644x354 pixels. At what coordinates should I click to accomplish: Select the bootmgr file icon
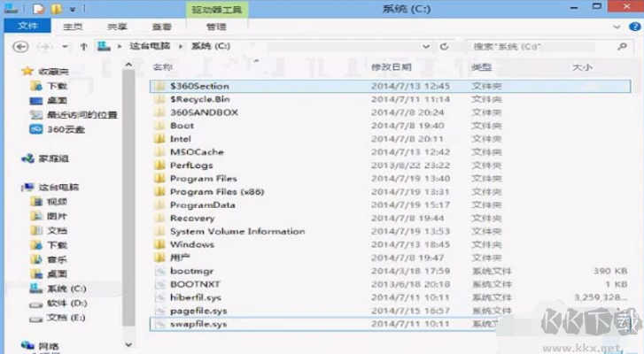click(x=159, y=271)
